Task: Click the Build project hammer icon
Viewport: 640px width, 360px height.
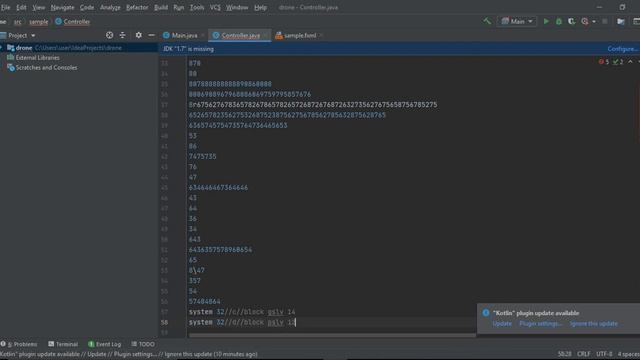Action: [x=487, y=21]
